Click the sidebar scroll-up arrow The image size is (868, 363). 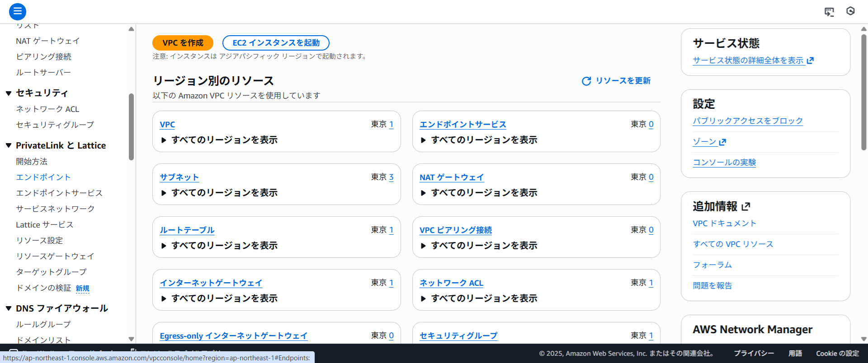(x=131, y=29)
